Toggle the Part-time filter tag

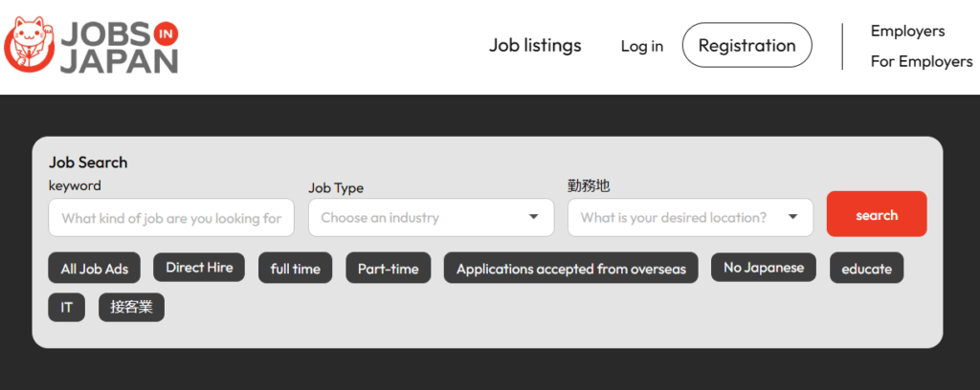pos(389,269)
